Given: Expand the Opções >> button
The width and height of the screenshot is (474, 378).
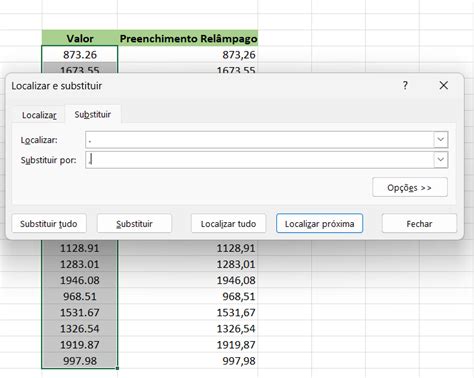Looking at the screenshot, I should 410,187.
